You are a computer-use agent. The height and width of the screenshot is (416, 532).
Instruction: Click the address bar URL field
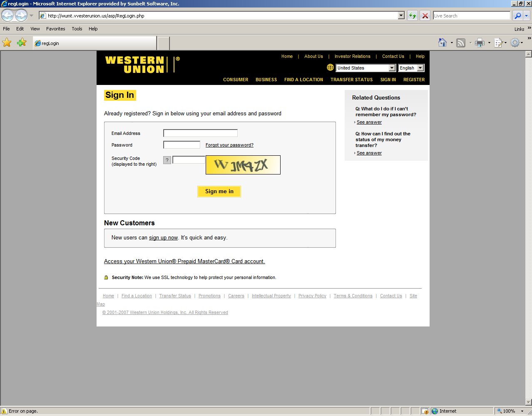tap(223, 16)
